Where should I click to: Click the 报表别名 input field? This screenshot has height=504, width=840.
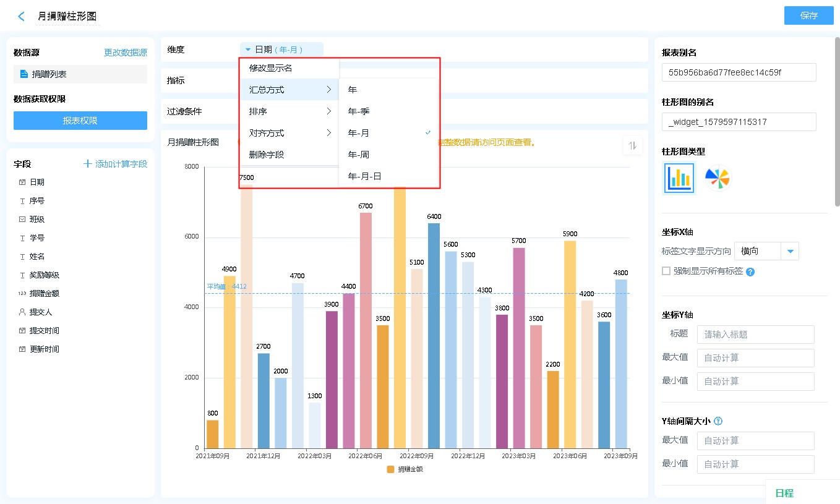(x=739, y=72)
